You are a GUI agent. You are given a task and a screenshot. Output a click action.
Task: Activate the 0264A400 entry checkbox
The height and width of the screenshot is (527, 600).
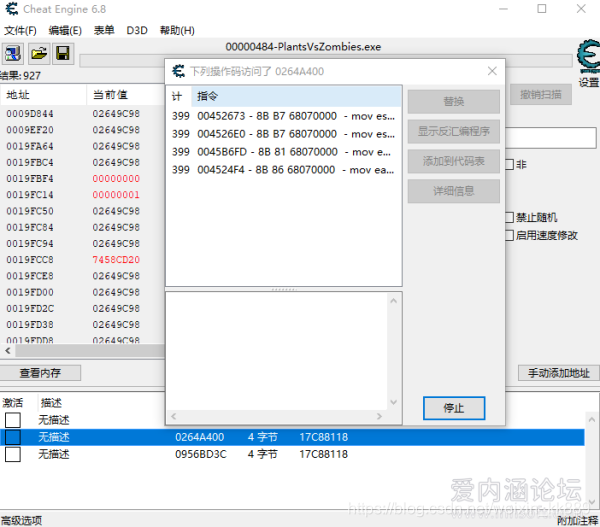(x=13, y=437)
